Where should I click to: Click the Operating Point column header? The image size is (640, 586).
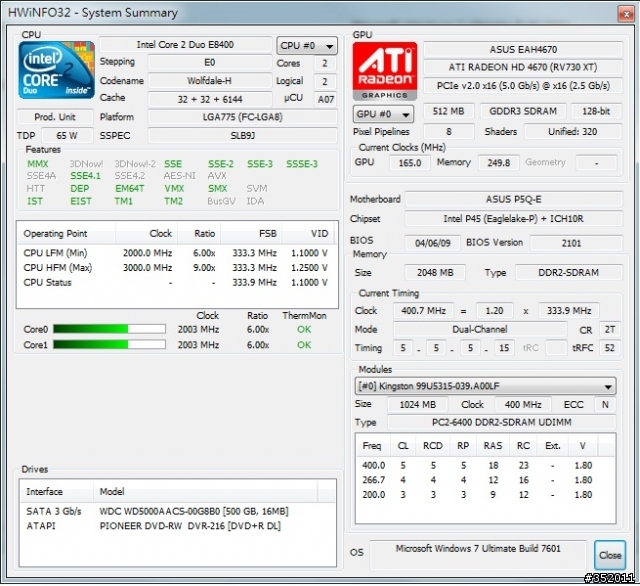[x=66, y=234]
